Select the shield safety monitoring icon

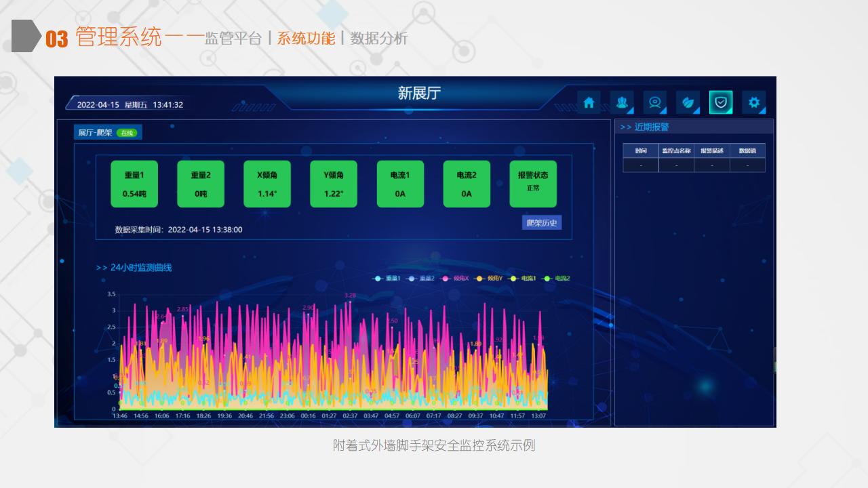[x=720, y=102]
